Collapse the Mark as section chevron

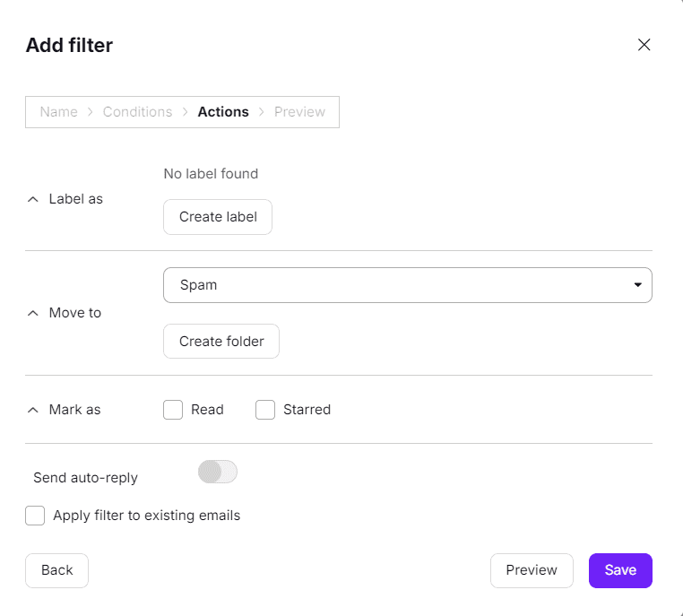[x=33, y=410]
